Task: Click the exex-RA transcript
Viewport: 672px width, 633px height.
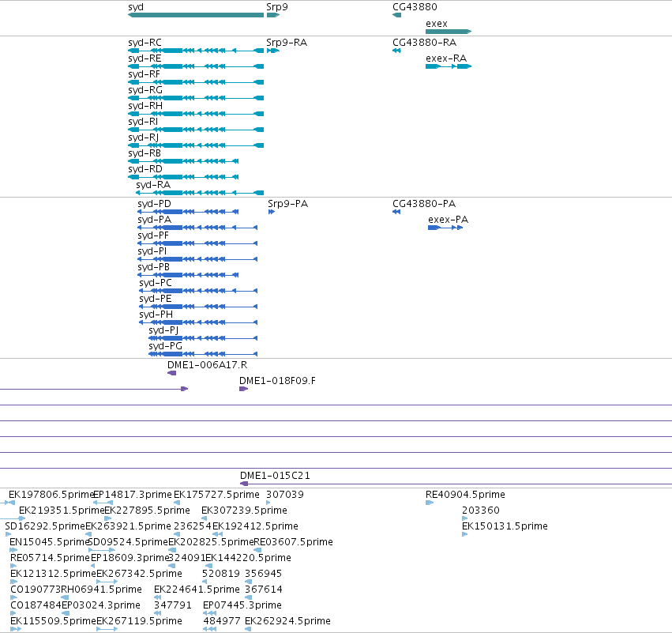Action: (449, 66)
